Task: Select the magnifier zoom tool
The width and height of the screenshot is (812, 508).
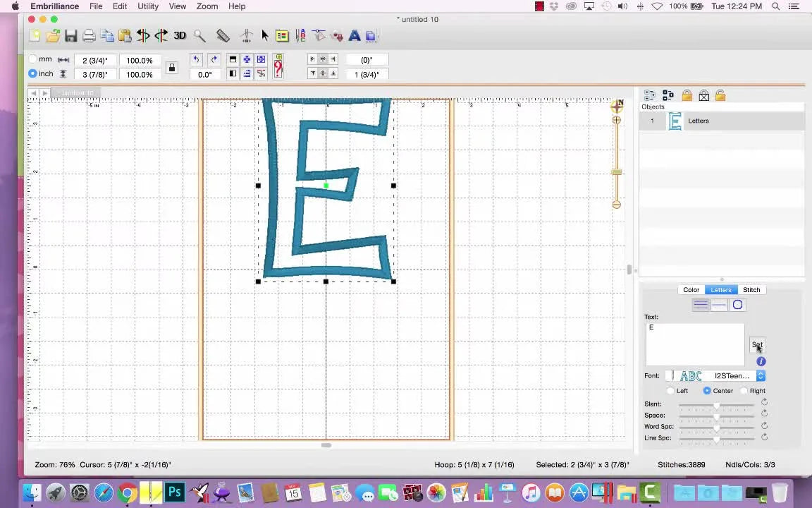Action: [199, 35]
